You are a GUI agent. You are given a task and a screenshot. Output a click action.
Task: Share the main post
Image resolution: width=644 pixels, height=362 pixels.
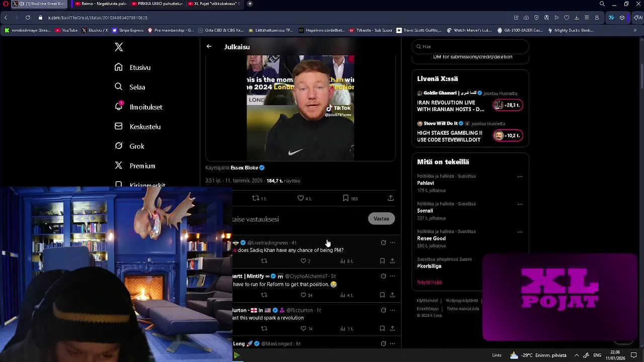tap(390, 198)
